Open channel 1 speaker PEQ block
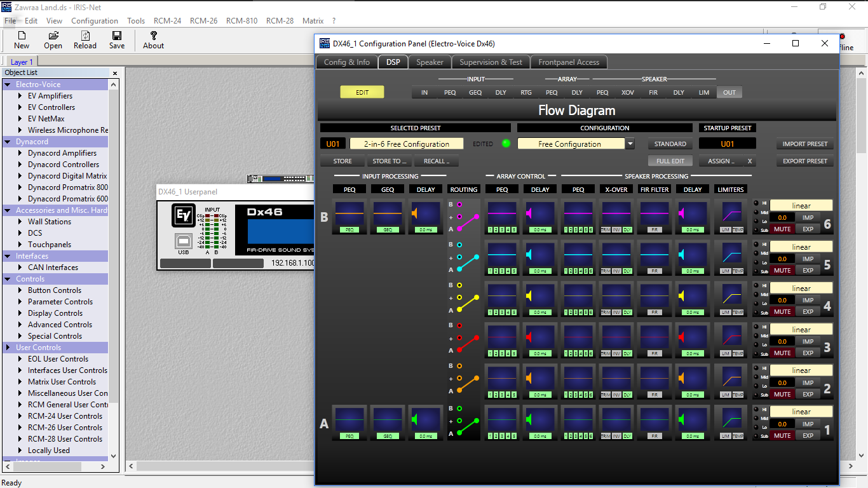The image size is (868, 488). (578, 423)
